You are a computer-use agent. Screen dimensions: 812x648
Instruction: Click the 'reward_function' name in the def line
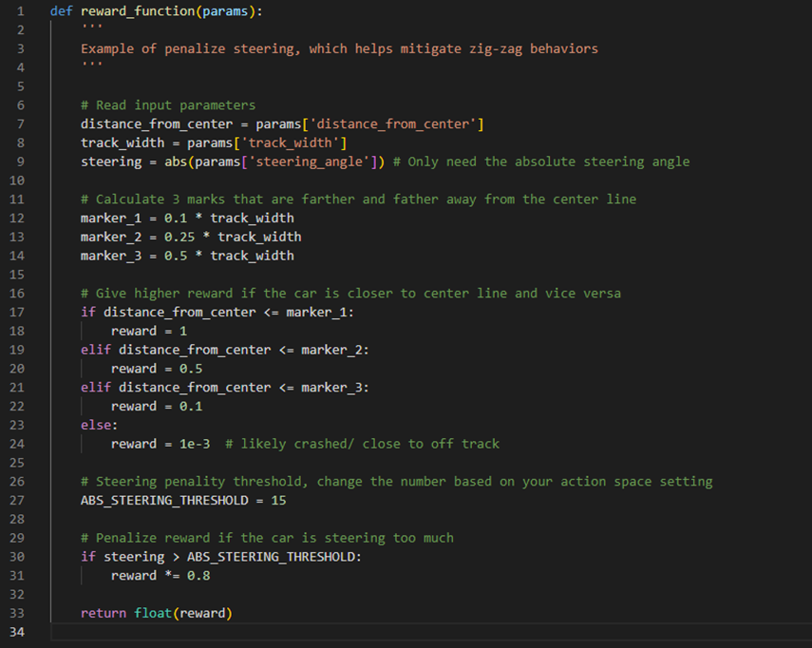click(x=138, y=11)
